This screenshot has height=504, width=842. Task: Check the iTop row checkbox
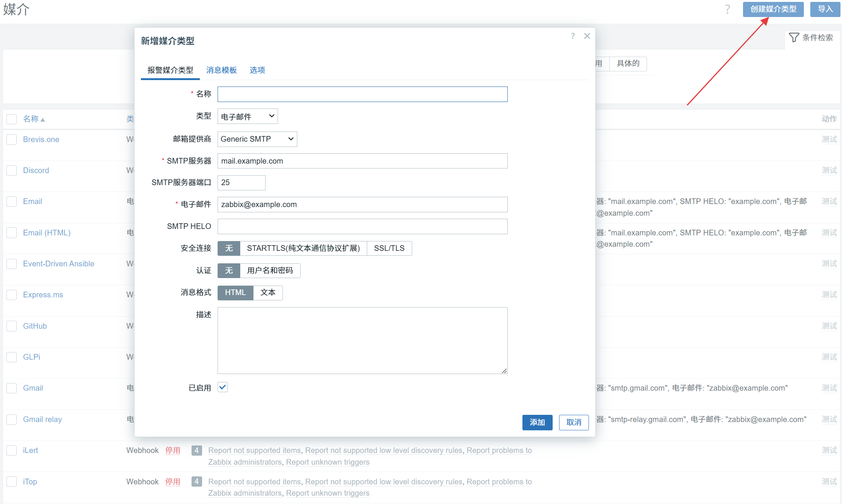coord(12,481)
